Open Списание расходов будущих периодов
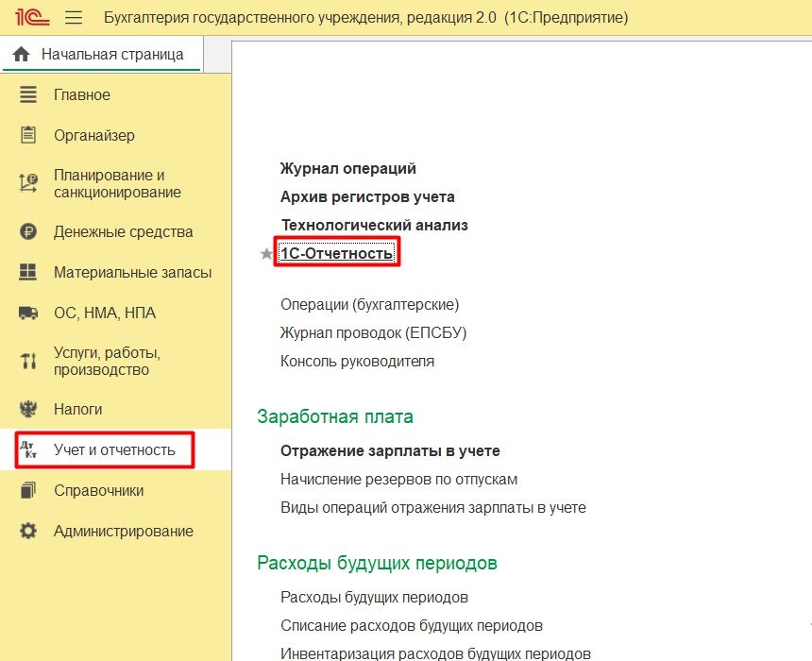This screenshot has width=812, height=661. (x=411, y=626)
